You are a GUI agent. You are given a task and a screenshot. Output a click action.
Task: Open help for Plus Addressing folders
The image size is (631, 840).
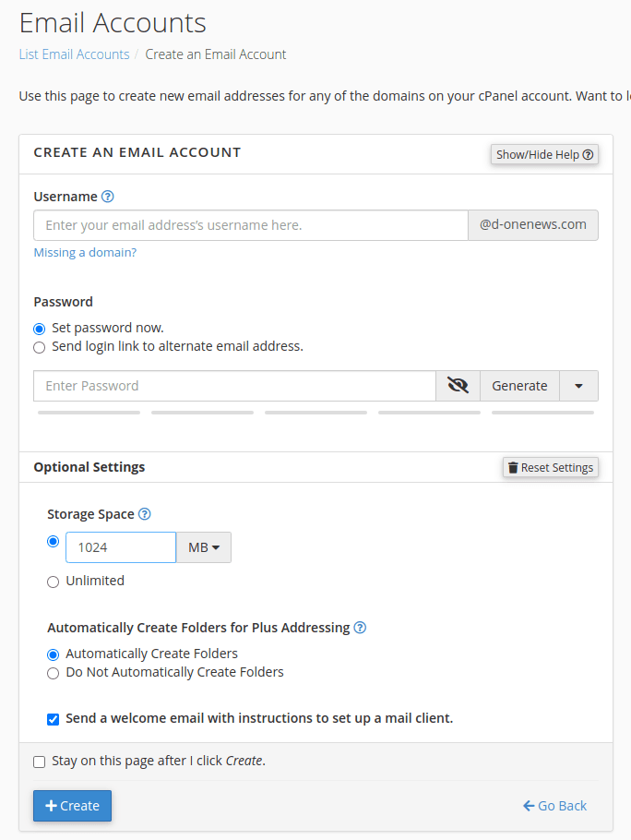360,628
